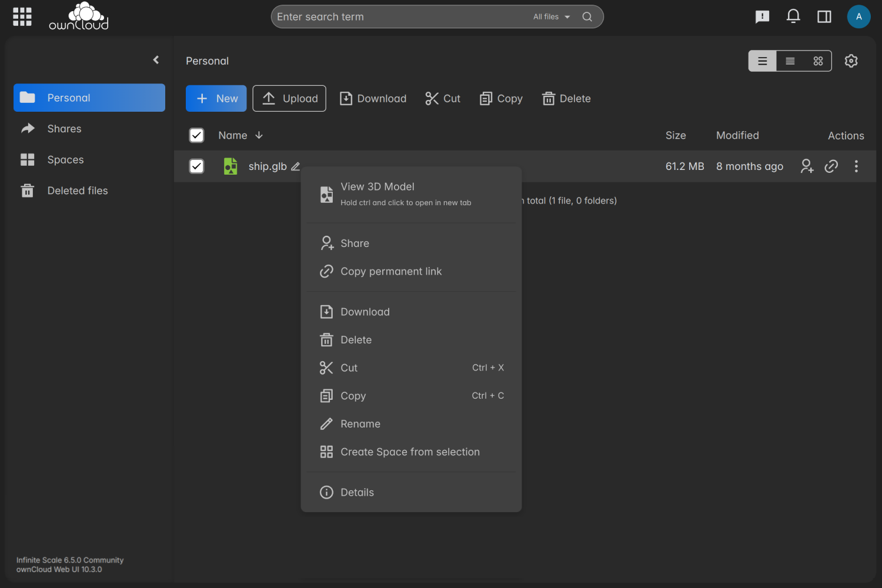Click Download in the top toolbar

(x=373, y=98)
